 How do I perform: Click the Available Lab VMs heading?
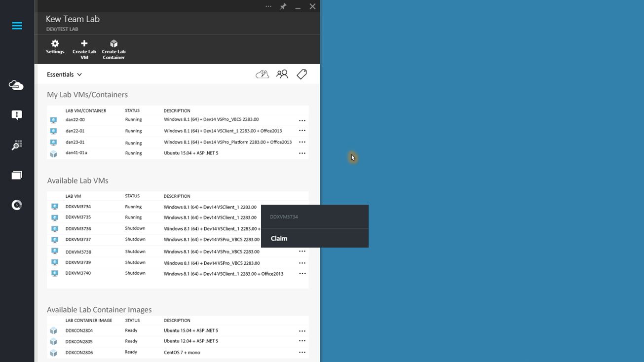(x=77, y=181)
